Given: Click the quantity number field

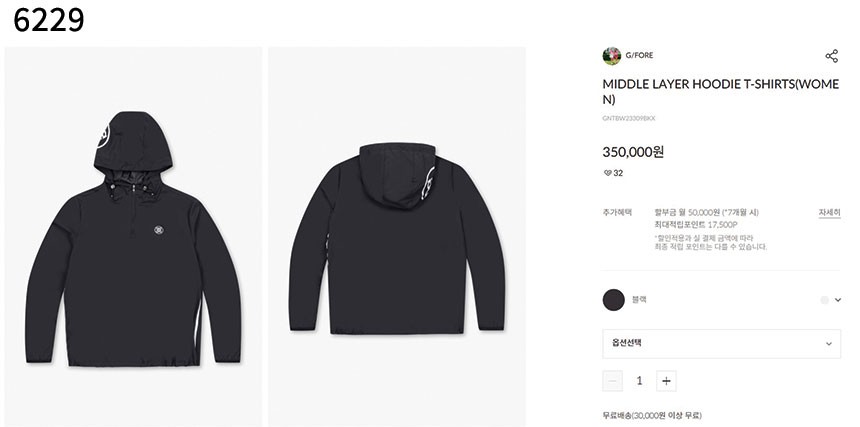Looking at the screenshot, I should [639, 380].
